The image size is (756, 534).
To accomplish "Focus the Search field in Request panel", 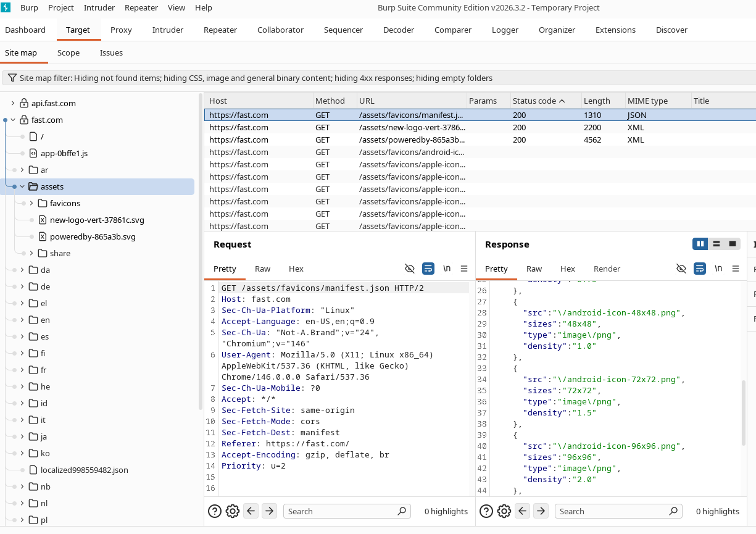I will tap(346, 511).
